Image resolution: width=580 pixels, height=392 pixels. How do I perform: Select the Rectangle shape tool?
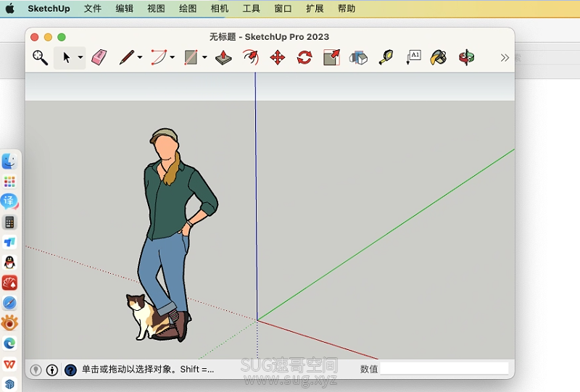click(191, 58)
